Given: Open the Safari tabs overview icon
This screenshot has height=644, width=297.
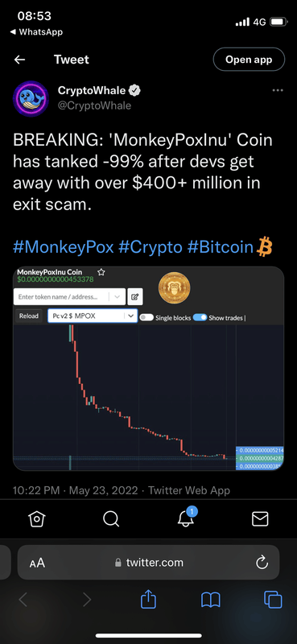Looking at the screenshot, I should pyautogui.click(x=273, y=600).
